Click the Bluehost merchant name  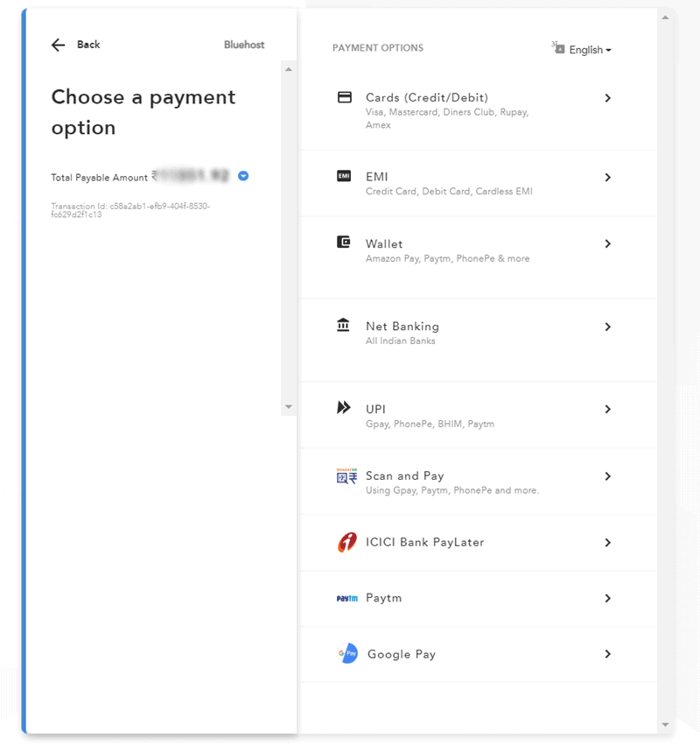[244, 45]
